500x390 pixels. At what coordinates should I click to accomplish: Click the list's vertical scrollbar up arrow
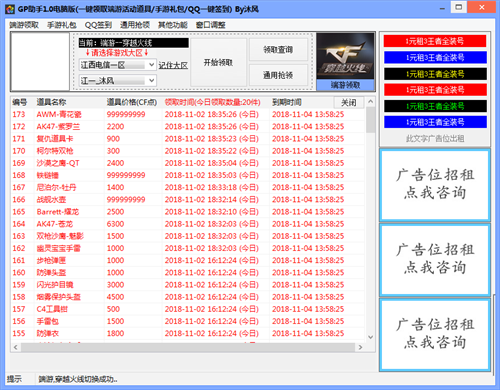(x=370, y=101)
